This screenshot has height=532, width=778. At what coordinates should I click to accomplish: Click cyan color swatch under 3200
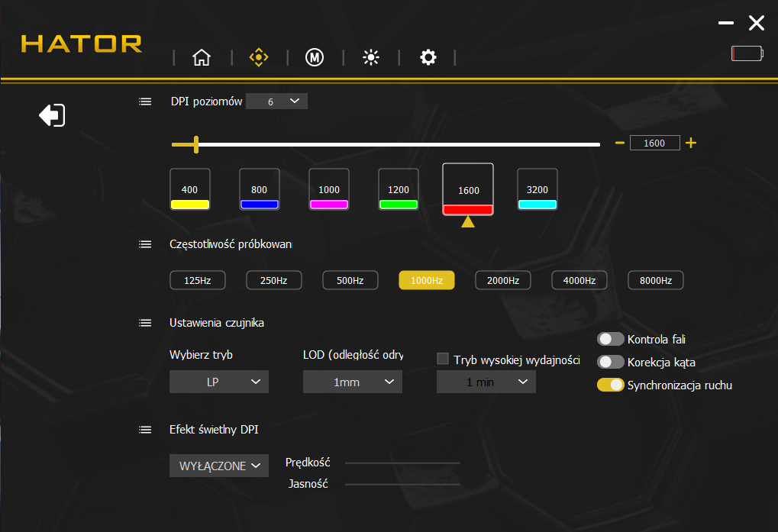(537, 205)
